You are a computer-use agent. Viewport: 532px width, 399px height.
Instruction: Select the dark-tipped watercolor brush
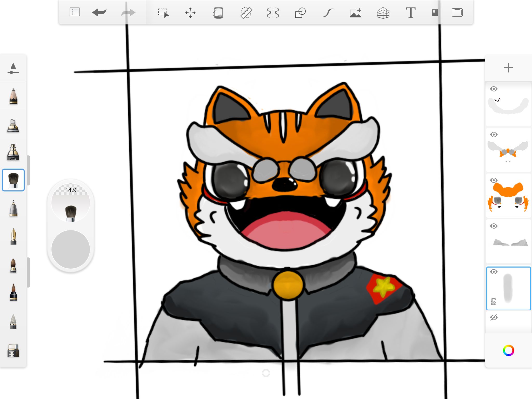point(13,292)
